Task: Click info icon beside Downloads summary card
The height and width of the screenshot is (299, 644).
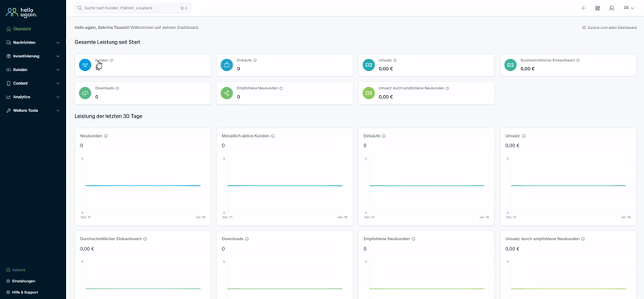Action: (117, 88)
